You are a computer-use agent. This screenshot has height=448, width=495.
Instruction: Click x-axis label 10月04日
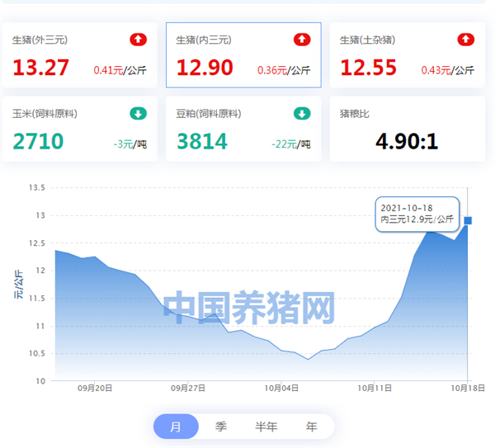point(281,388)
